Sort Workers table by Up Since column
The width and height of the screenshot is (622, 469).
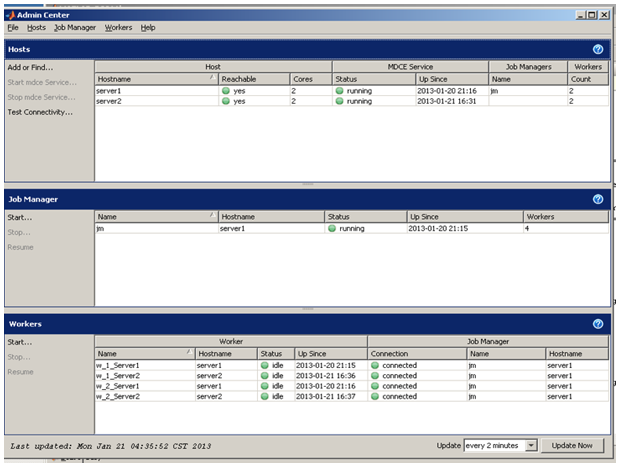tap(331, 354)
